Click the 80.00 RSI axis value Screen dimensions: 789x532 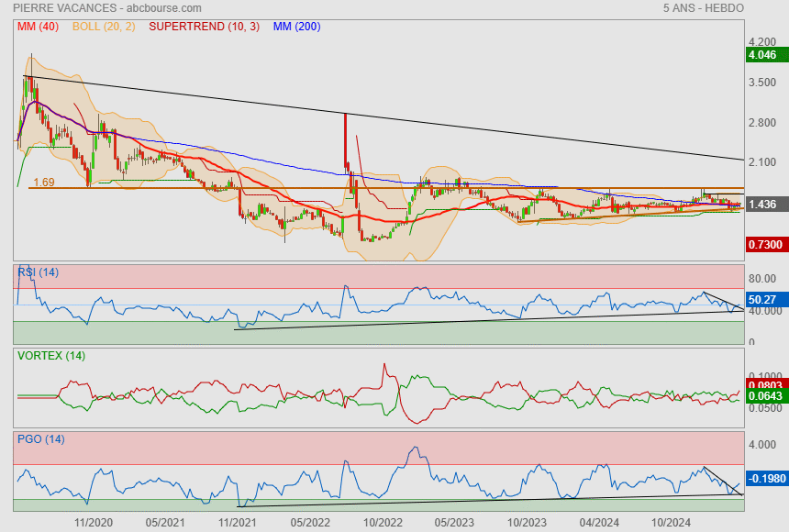(x=762, y=278)
